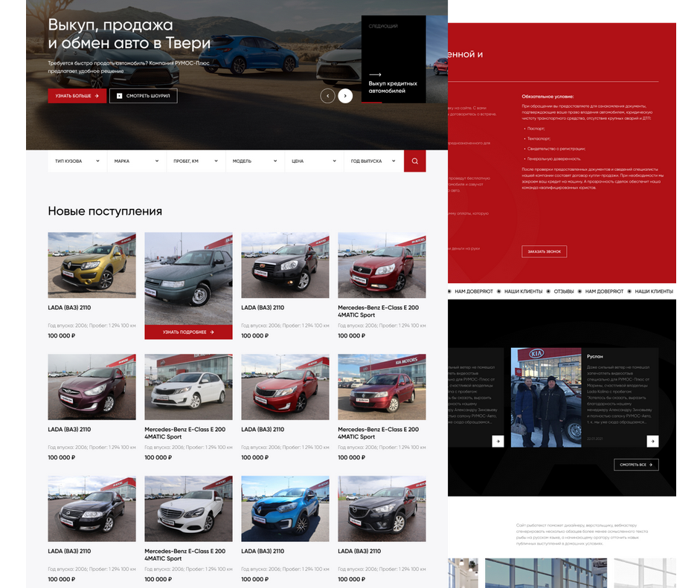
Task: Click play icon in 'Смотреть шоурум' button
Action: [119, 96]
